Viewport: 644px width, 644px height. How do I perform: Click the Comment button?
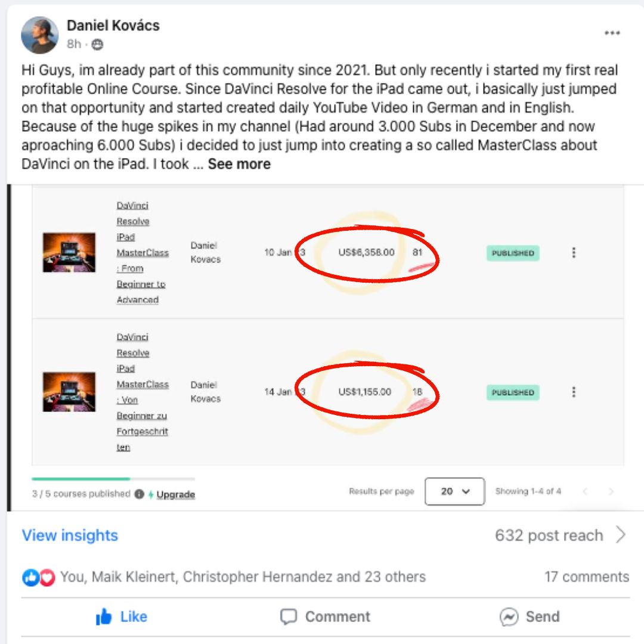[x=326, y=617]
